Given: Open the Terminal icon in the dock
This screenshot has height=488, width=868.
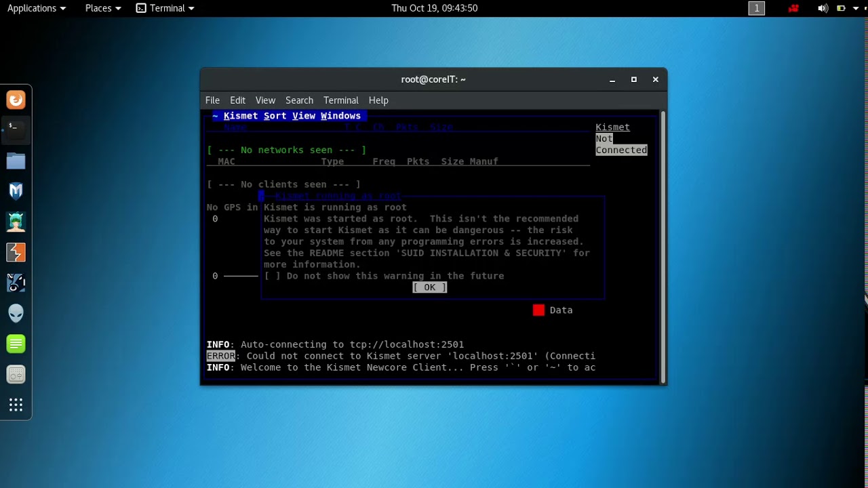Looking at the screenshot, I should click(16, 129).
